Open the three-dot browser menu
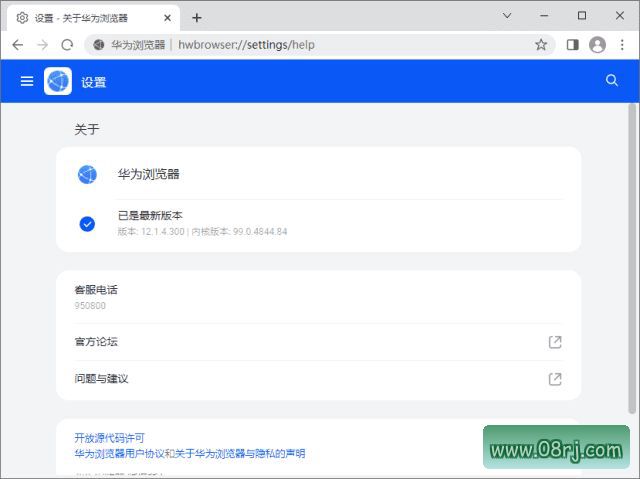This screenshot has width=640, height=479. tap(622, 44)
